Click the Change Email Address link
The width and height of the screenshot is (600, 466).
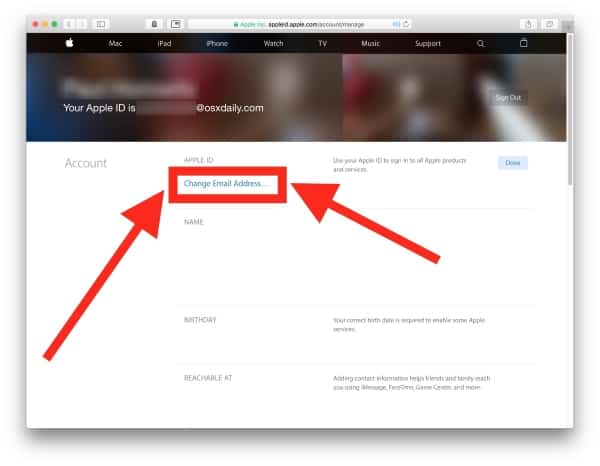click(x=225, y=184)
